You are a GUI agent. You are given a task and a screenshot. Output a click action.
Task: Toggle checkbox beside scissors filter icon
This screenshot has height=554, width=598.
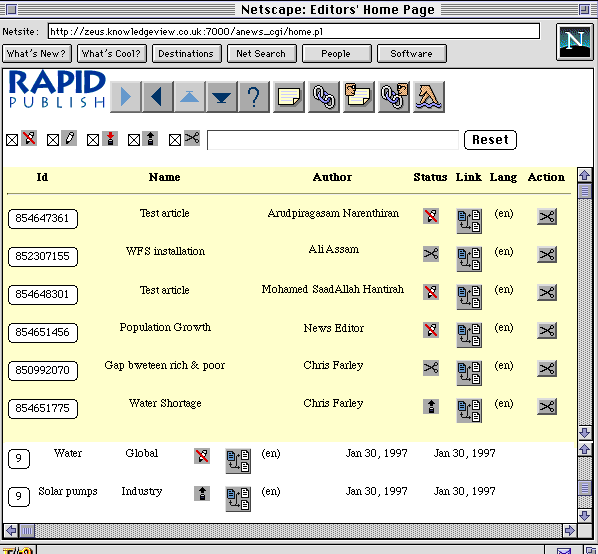click(175, 140)
